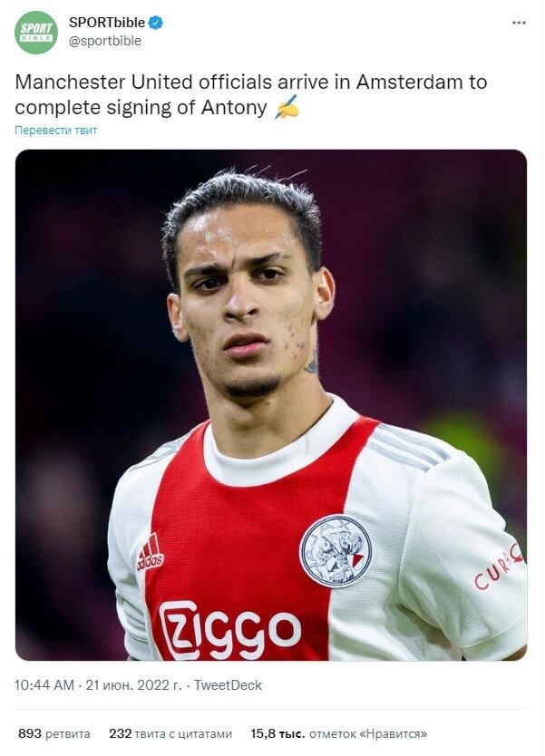Open the Antony photo in the tweet
The image size is (545, 756).
tap(271, 405)
